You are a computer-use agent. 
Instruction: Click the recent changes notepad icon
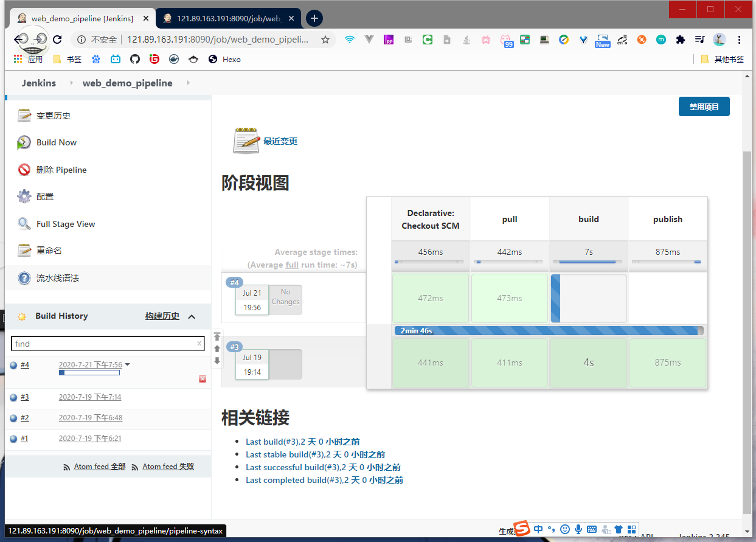246,141
